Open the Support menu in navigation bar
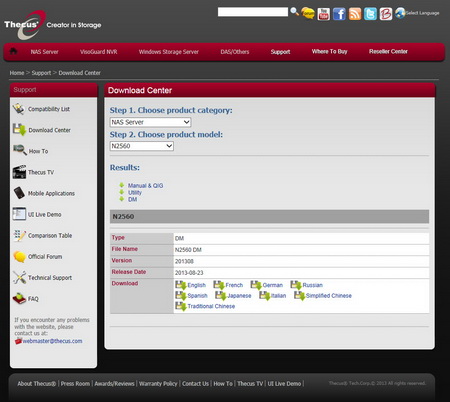Image resolution: width=450 pixels, height=402 pixels. click(280, 52)
